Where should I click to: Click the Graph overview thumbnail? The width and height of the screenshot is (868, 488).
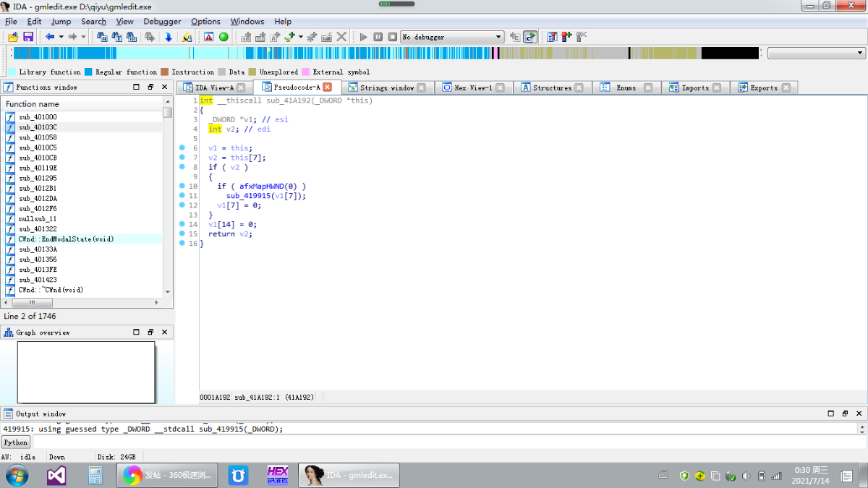(86, 372)
